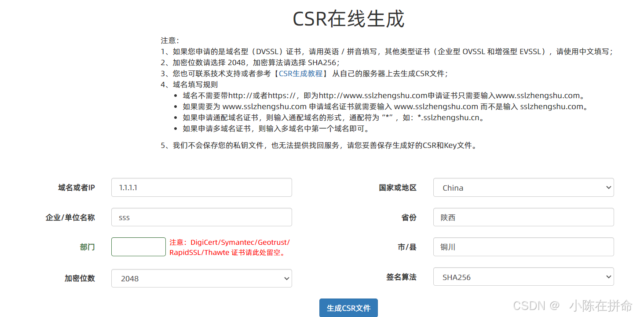The height and width of the screenshot is (317, 644).
Task: Click the 省份 label
Action: click(x=409, y=217)
